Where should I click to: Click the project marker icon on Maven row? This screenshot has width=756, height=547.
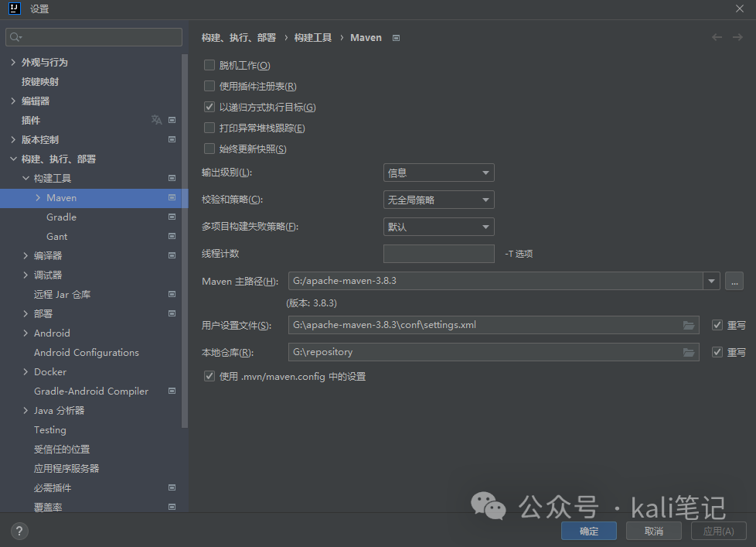point(172,197)
